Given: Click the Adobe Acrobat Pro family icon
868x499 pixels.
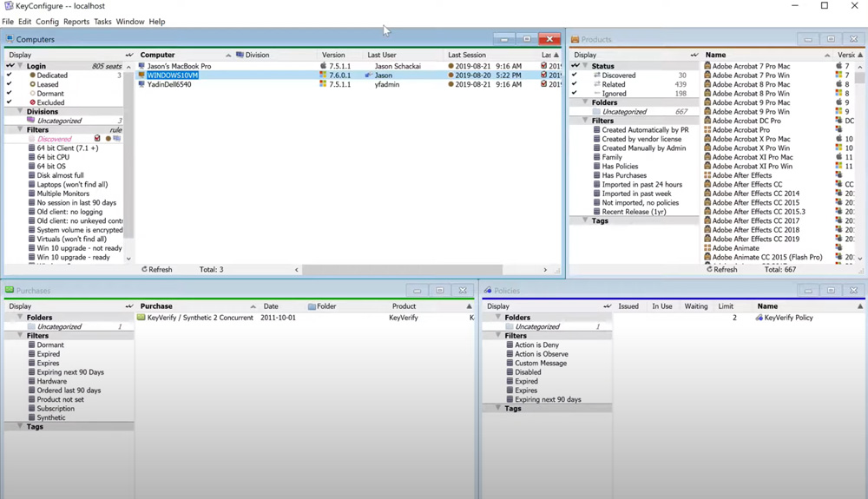Looking at the screenshot, I should click(707, 129).
